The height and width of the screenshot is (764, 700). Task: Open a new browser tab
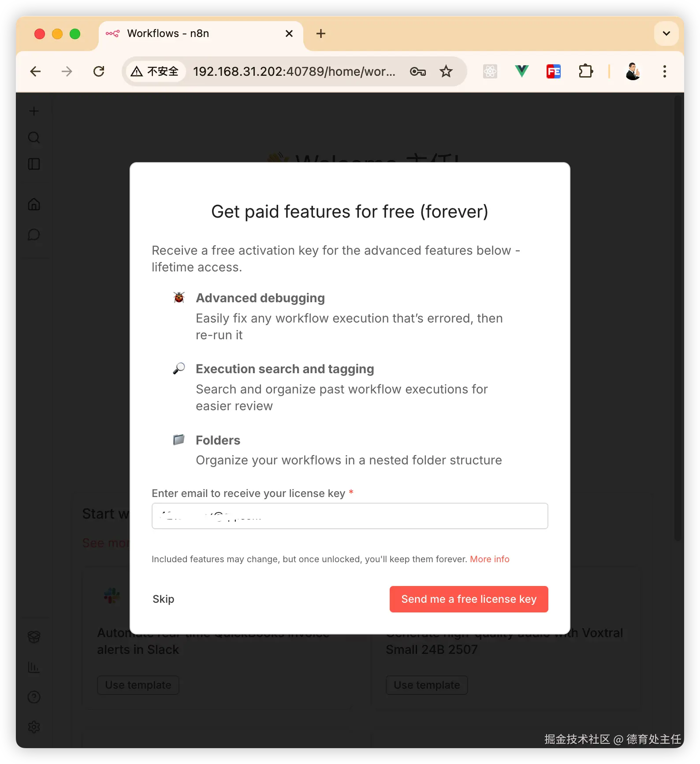click(x=321, y=33)
